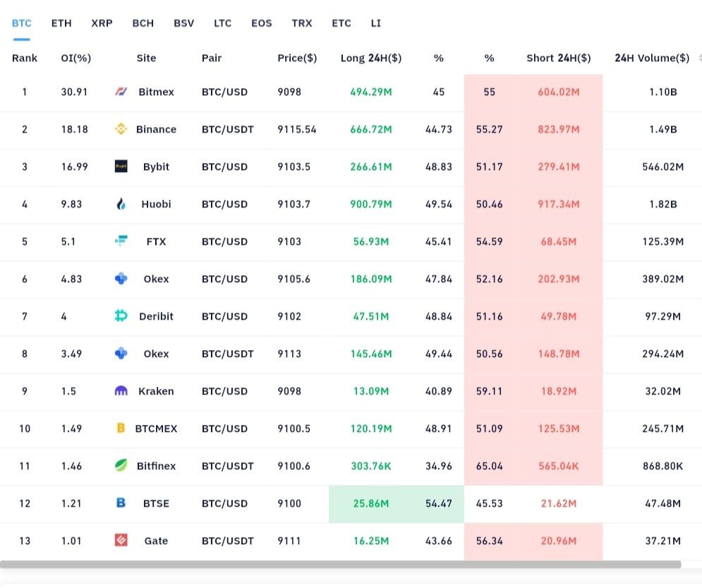Click Bybit OI value 16.99
The image size is (702, 588).
coord(74,167)
